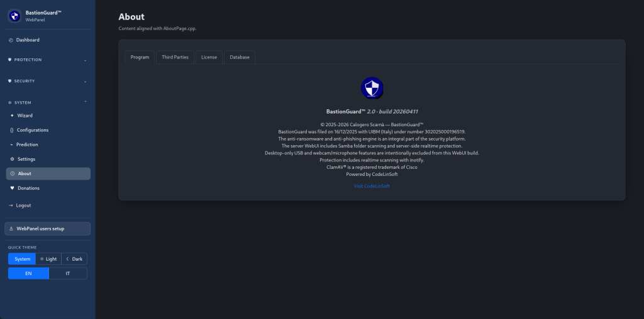The width and height of the screenshot is (644, 319).
Task: Switch to Dark theme
Action: coord(74,259)
